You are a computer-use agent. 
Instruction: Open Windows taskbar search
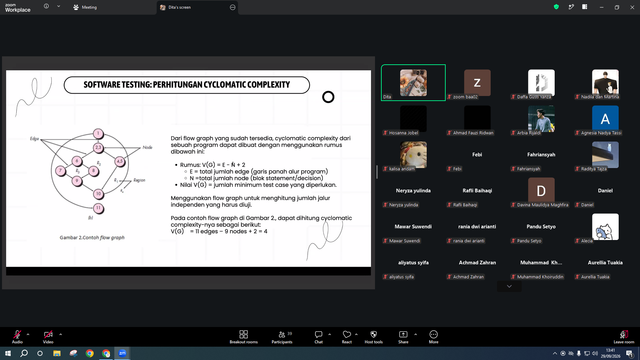24,353
